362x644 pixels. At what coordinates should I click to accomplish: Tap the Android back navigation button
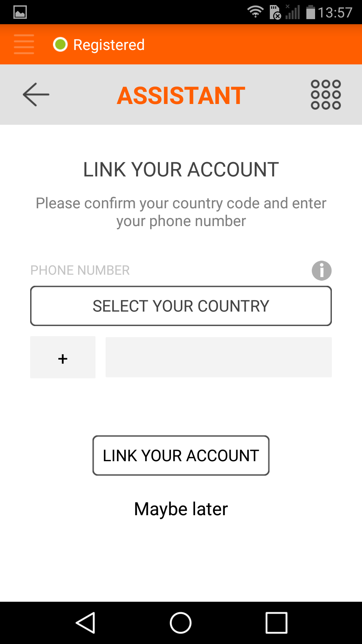(x=86, y=623)
